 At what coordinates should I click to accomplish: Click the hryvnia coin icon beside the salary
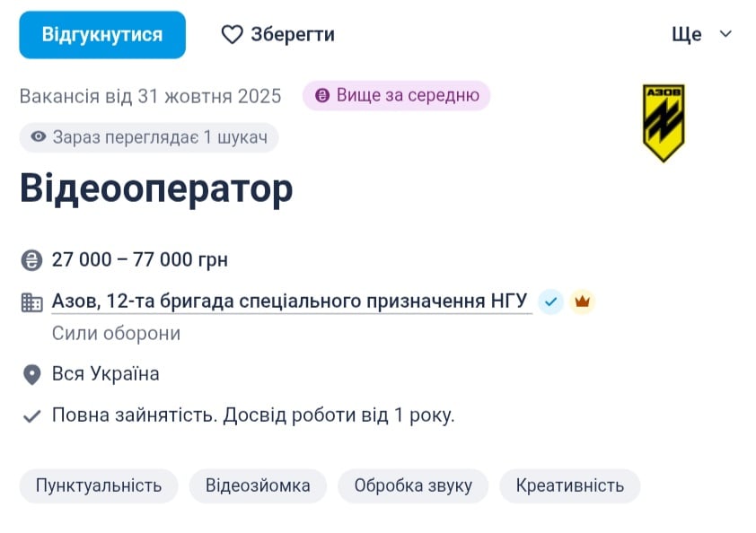[29, 259]
